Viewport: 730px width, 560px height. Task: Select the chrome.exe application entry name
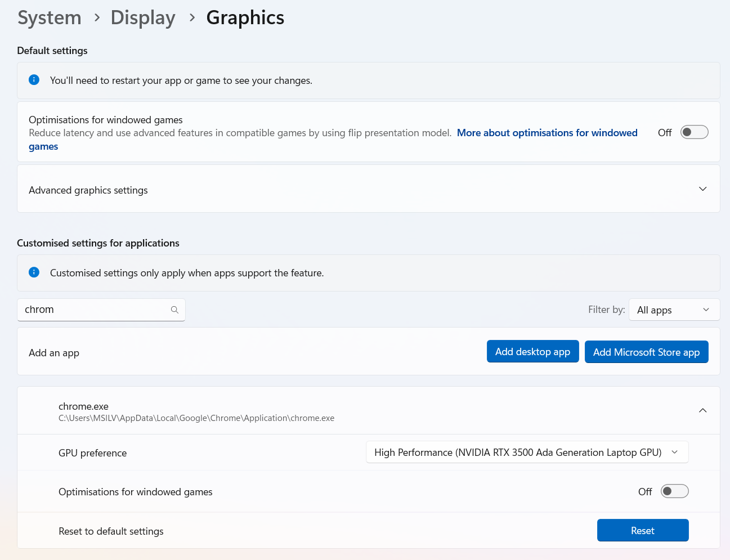(x=83, y=406)
